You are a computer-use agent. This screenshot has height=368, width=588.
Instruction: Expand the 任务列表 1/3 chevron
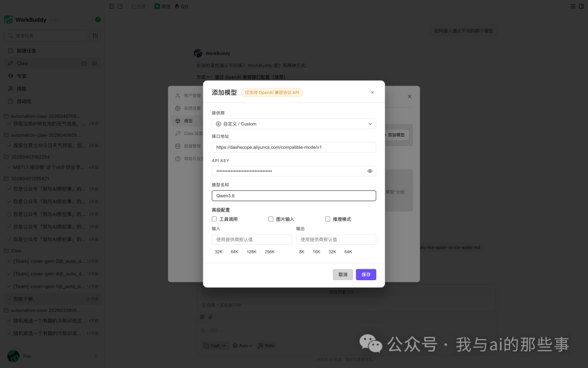click(358, 292)
